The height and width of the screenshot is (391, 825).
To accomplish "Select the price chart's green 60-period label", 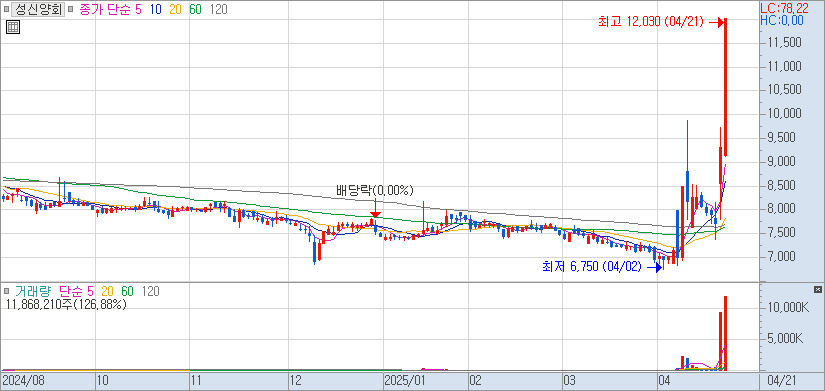I will coord(195,9).
